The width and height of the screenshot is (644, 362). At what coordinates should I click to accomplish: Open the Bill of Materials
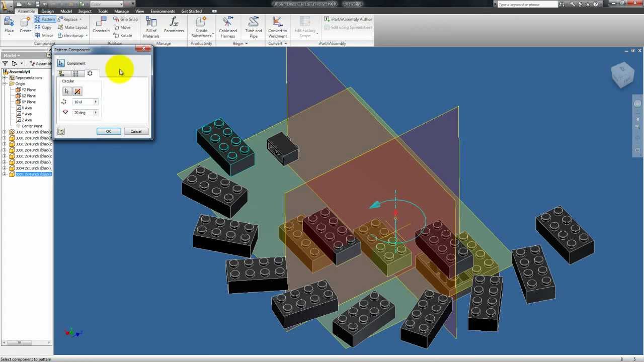click(x=151, y=27)
